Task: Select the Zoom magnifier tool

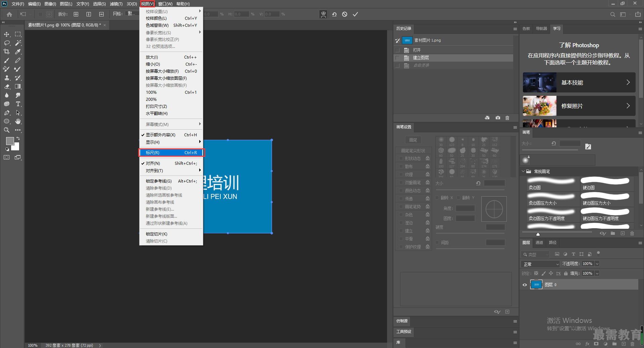Action: [x=7, y=130]
